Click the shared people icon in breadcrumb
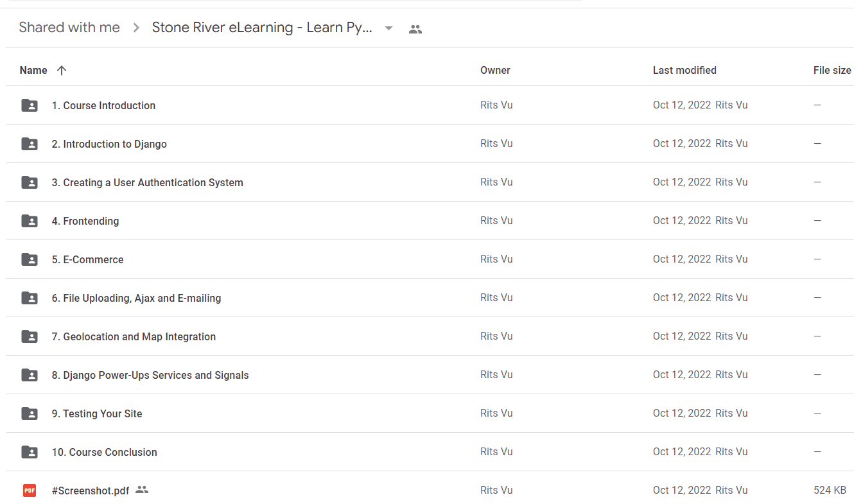Screen dimensions: 854x504 tap(415, 29)
